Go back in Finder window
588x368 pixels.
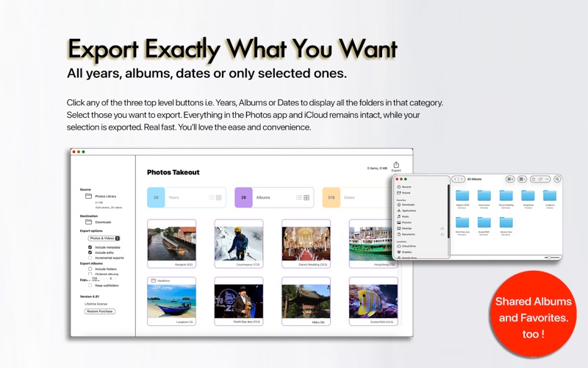pyautogui.click(x=455, y=179)
